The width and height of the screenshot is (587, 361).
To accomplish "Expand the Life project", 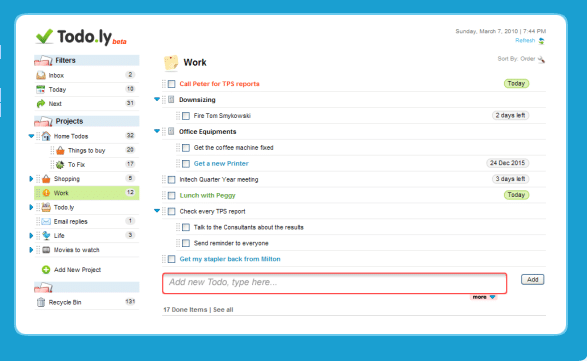I will pyautogui.click(x=31, y=236).
